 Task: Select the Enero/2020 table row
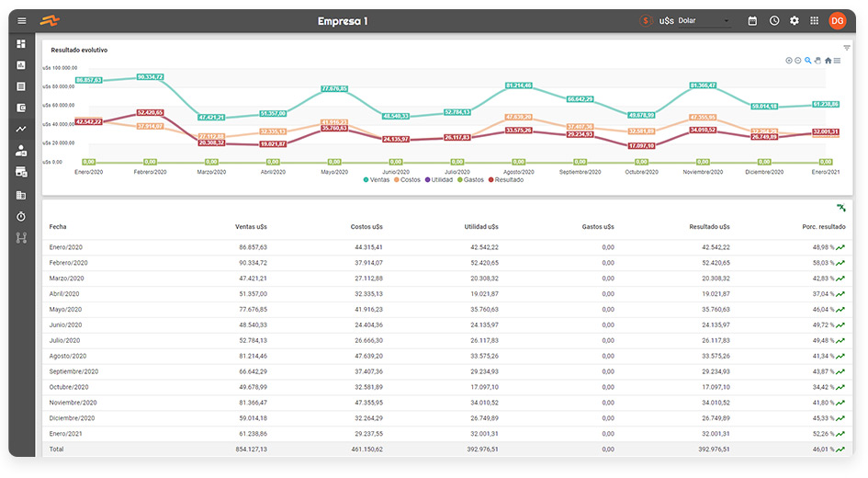447,247
